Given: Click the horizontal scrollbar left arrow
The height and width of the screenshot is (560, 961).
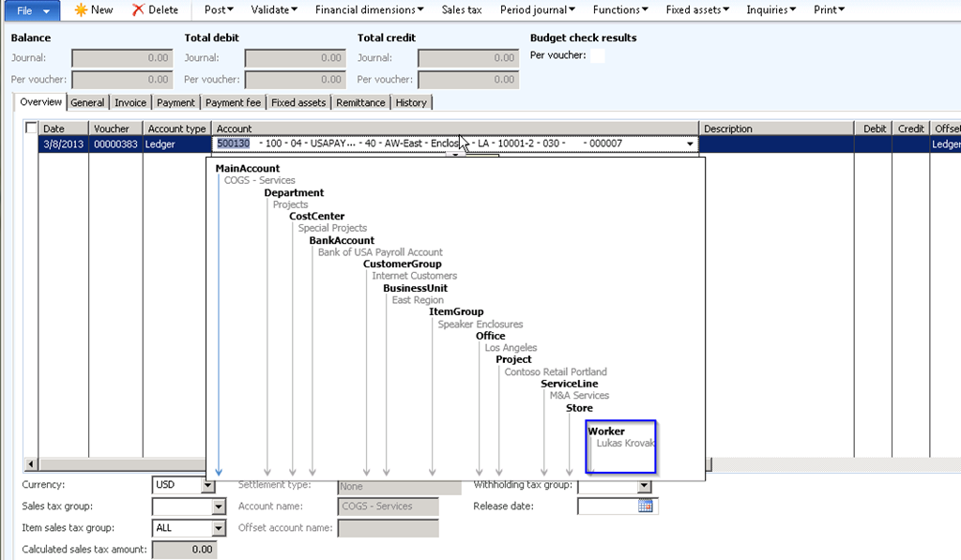Looking at the screenshot, I should [x=31, y=464].
